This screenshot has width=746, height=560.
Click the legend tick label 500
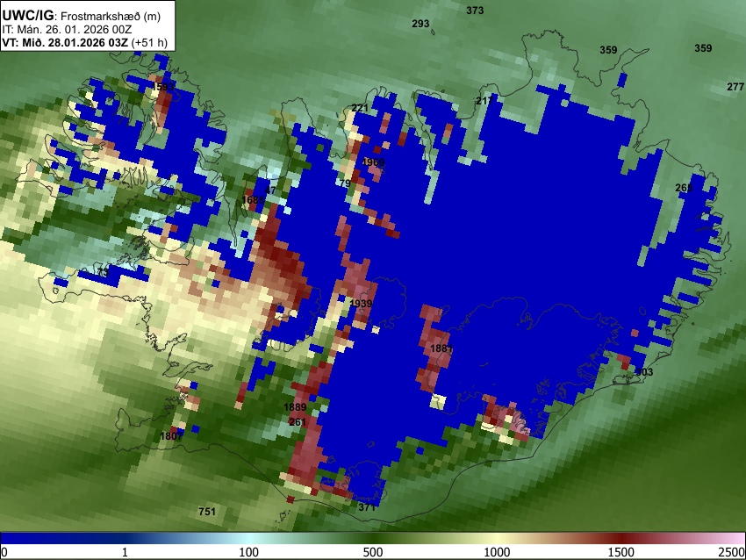[373, 552]
